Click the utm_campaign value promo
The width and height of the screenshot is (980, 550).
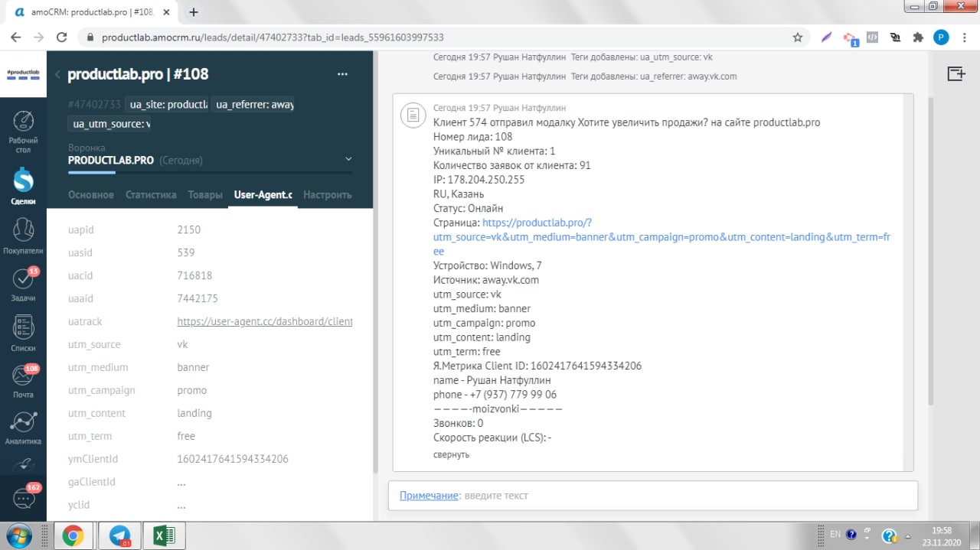pyautogui.click(x=192, y=390)
